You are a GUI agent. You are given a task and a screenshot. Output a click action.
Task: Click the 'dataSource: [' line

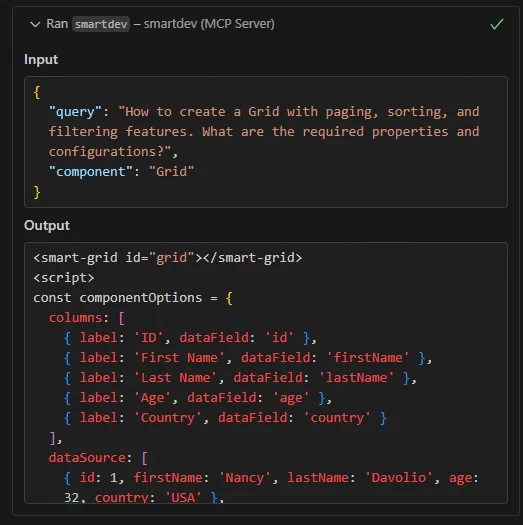tap(98, 458)
